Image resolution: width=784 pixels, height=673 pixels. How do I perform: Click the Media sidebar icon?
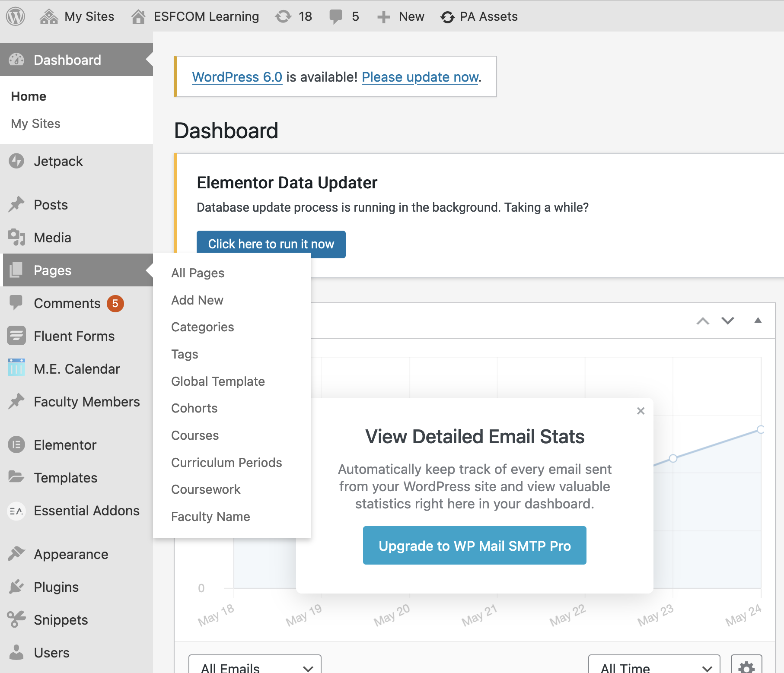point(16,237)
